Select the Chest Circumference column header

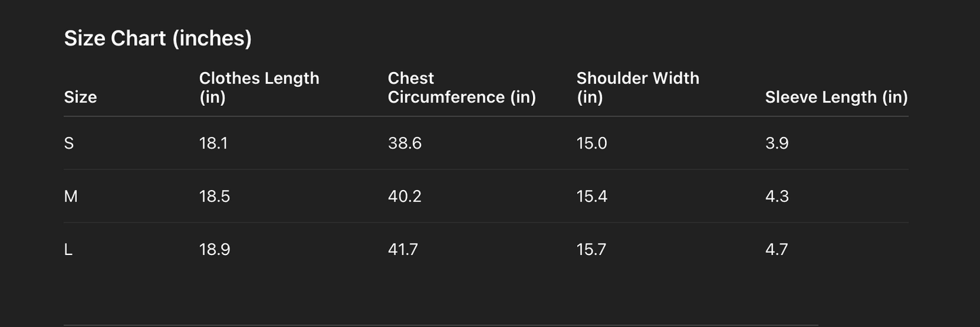pos(461,88)
